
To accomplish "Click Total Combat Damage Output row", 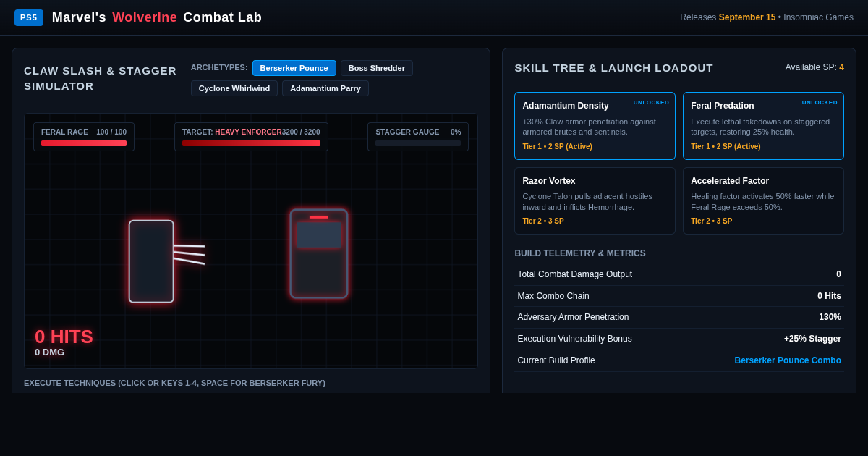I will 679,274.
